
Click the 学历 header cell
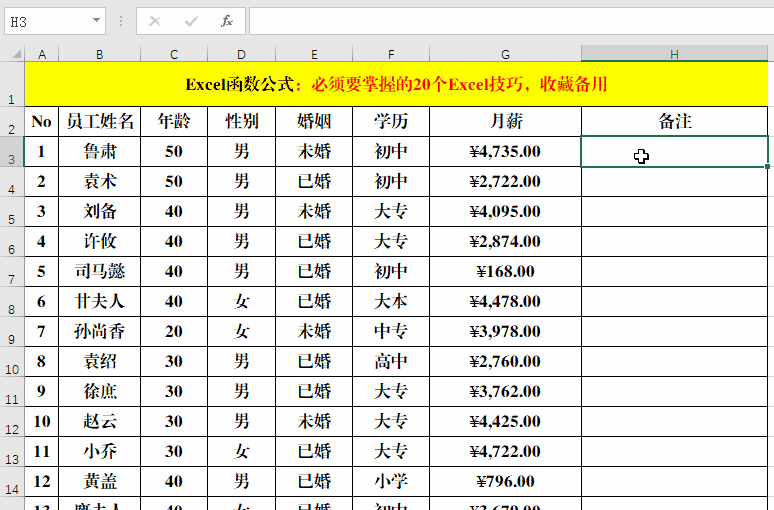(391, 121)
